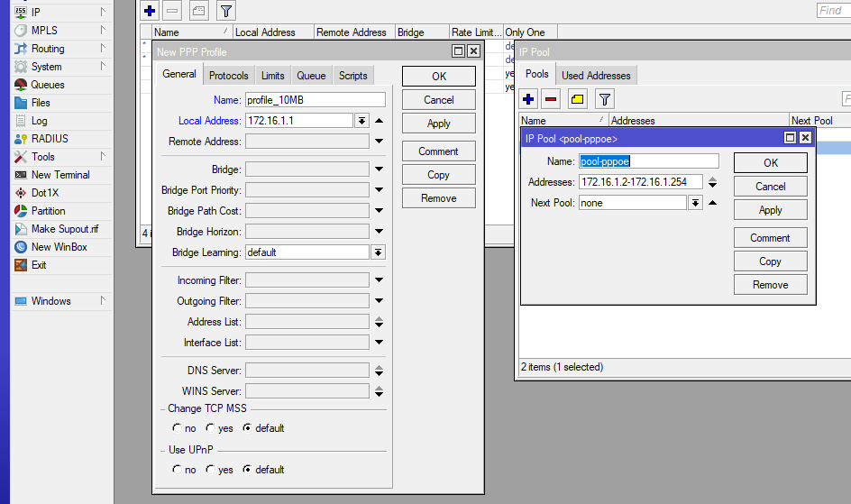
Task: Expand the Bridge Port Priority field
Action: [x=380, y=190]
